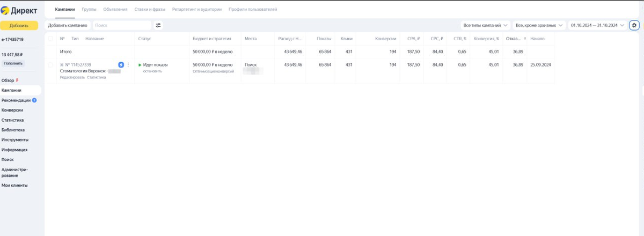Switch to the Ретаргетинг и аудитории tab
Screen dimensions: 644x236
197,10
